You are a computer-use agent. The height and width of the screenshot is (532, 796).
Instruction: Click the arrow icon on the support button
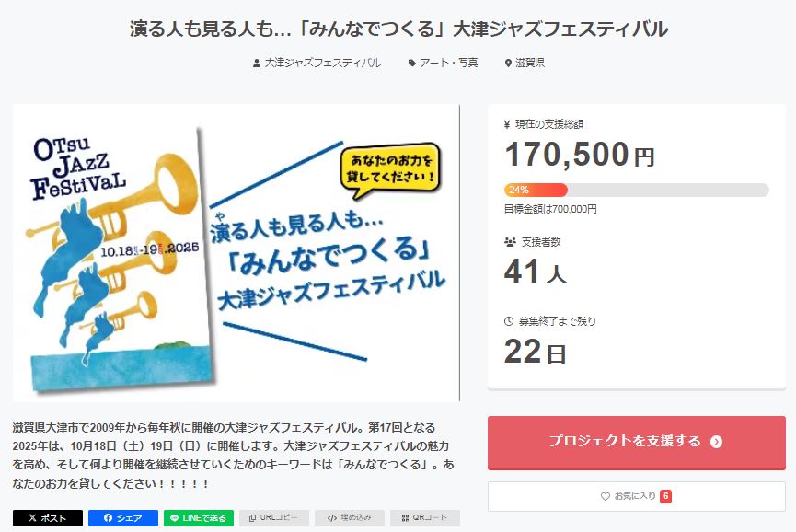click(x=716, y=442)
